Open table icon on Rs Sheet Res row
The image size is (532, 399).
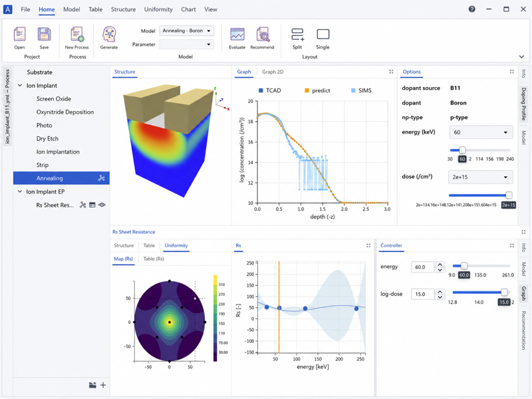click(92, 205)
